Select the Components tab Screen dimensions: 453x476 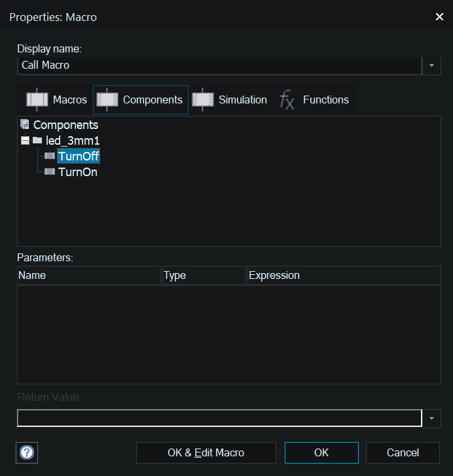pyautogui.click(x=140, y=100)
